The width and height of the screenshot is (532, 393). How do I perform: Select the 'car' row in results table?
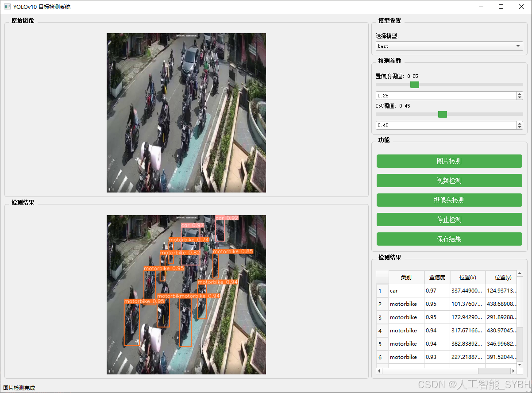[406, 291]
